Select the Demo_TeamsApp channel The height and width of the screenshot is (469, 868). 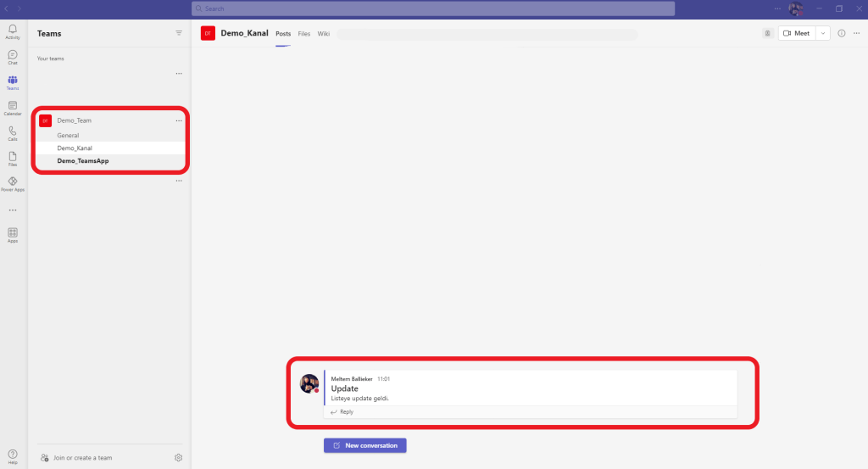tap(83, 160)
